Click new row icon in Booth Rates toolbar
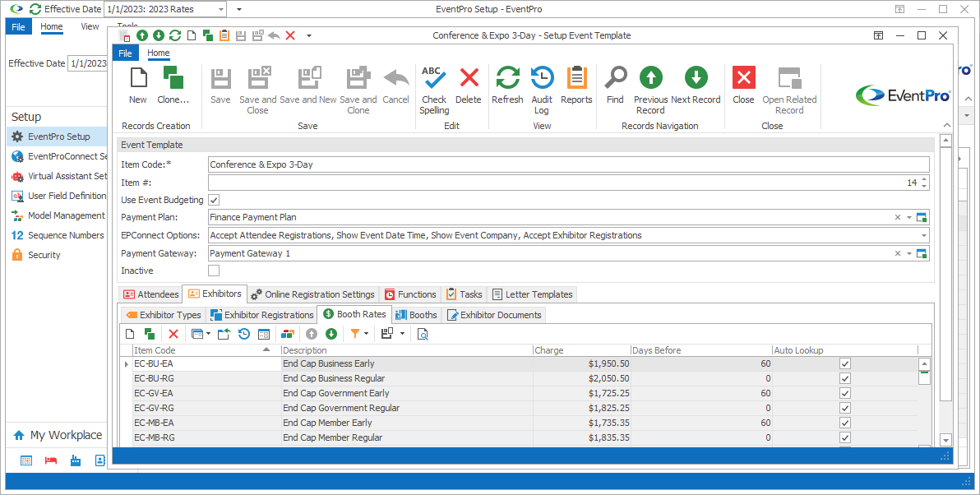Screen dimensions: 980x495 (x=130, y=334)
